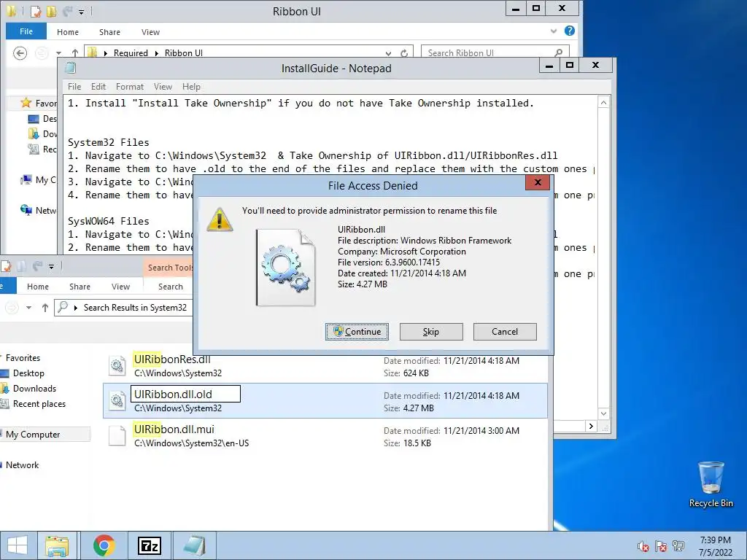Select Network in search window sidebar
Viewport: 747px width, 560px height.
pyautogui.click(x=22, y=465)
